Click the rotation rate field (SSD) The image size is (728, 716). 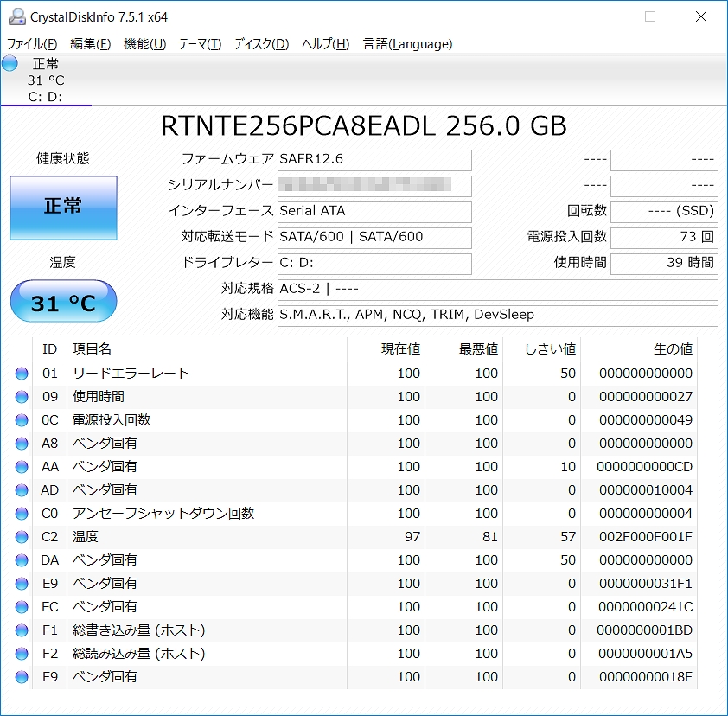click(x=664, y=212)
